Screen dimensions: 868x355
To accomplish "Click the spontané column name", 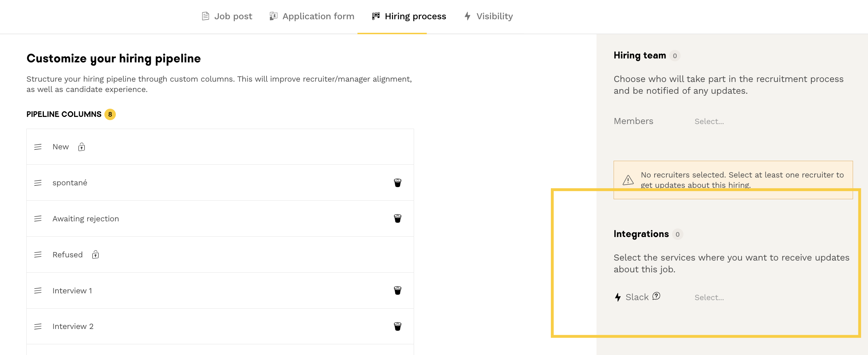I will pyautogui.click(x=70, y=183).
